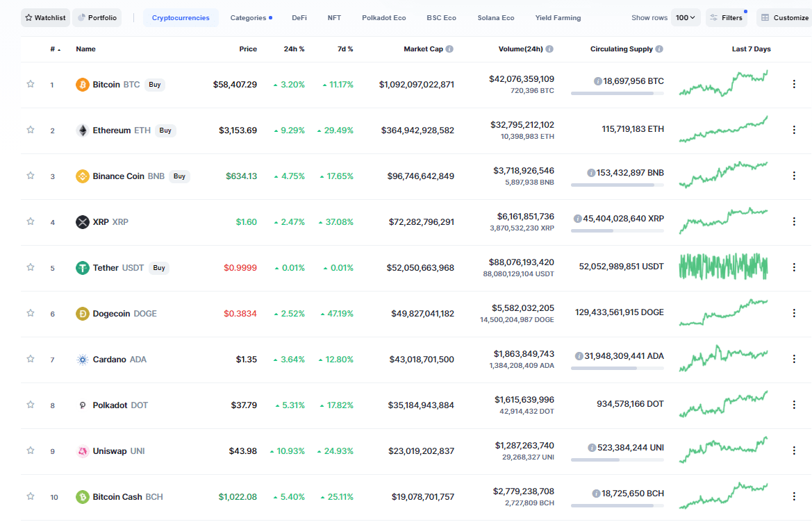The image size is (812, 522).
Task: Click the Ethereum diamond logo
Action: coord(83,130)
